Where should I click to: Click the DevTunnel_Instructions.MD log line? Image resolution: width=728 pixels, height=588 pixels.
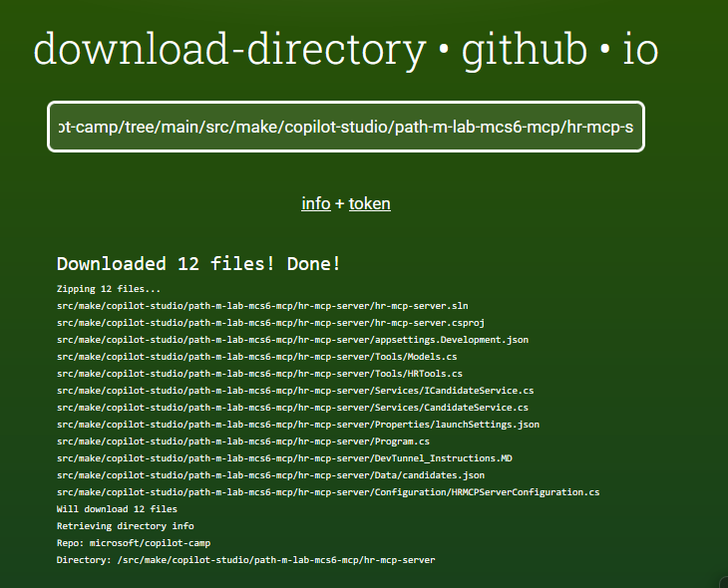point(284,457)
